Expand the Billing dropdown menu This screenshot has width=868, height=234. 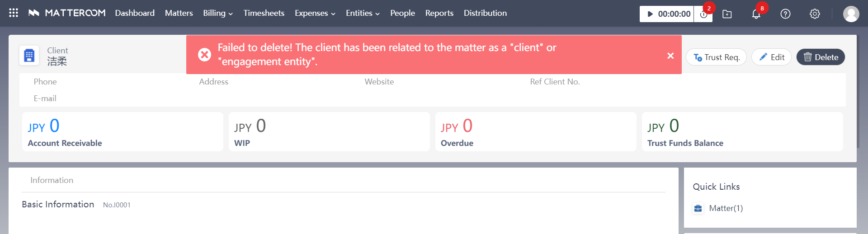pyautogui.click(x=217, y=13)
